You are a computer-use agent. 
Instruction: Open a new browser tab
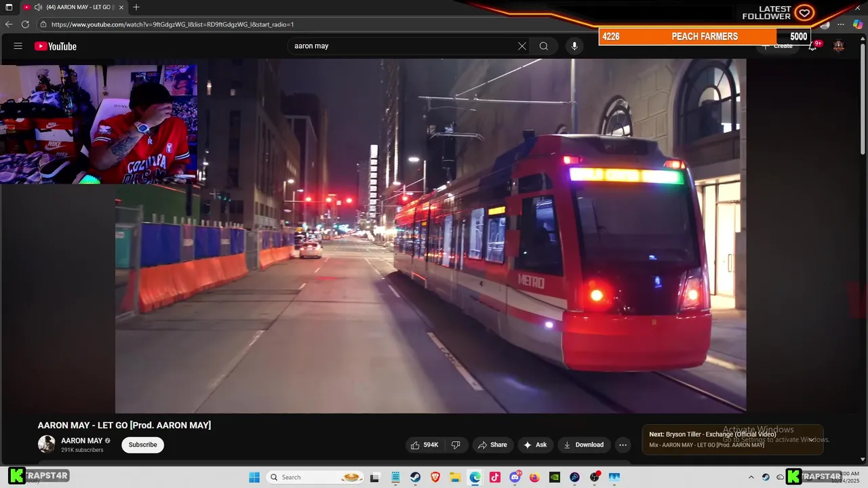tap(136, 7)
